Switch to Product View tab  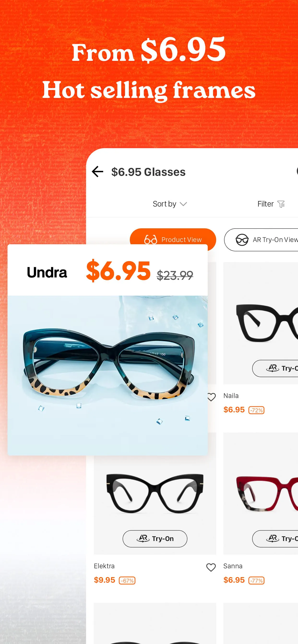pos(173,240)
